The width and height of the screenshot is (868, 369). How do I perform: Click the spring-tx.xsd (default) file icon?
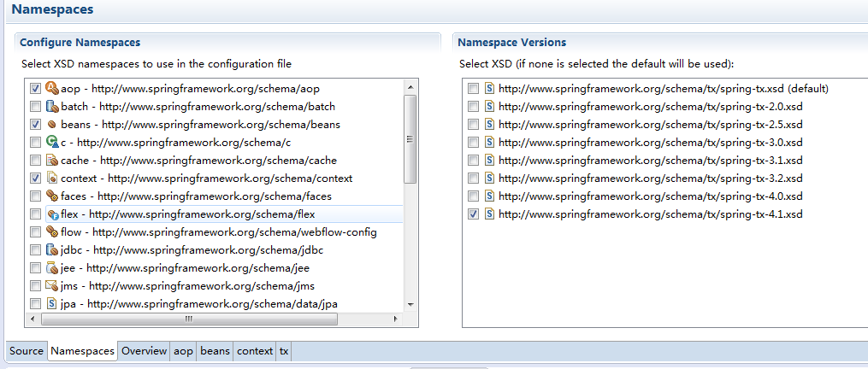[489, 89]
